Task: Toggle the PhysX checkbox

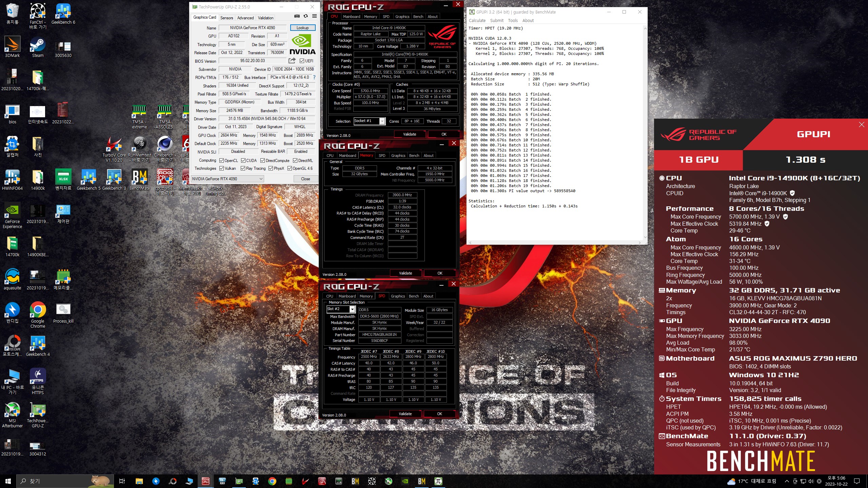Action: [271, 168]
